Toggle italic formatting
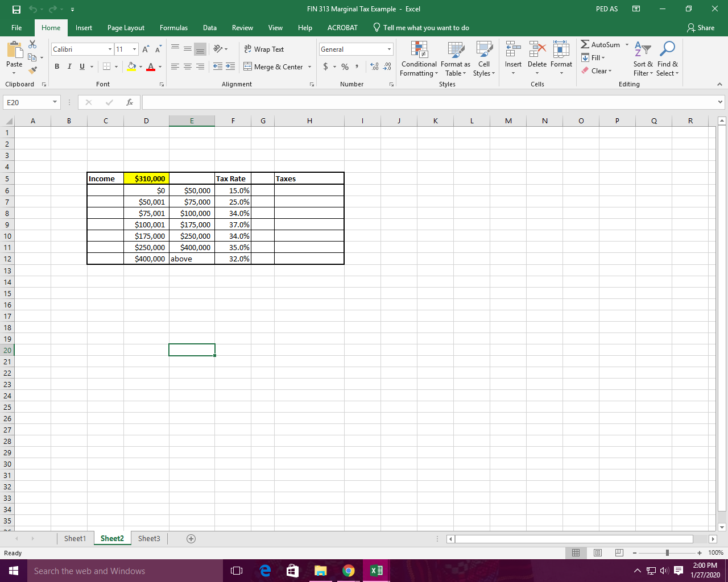The width and height of the screenshot is (728, 582). [x=69, y=66]
